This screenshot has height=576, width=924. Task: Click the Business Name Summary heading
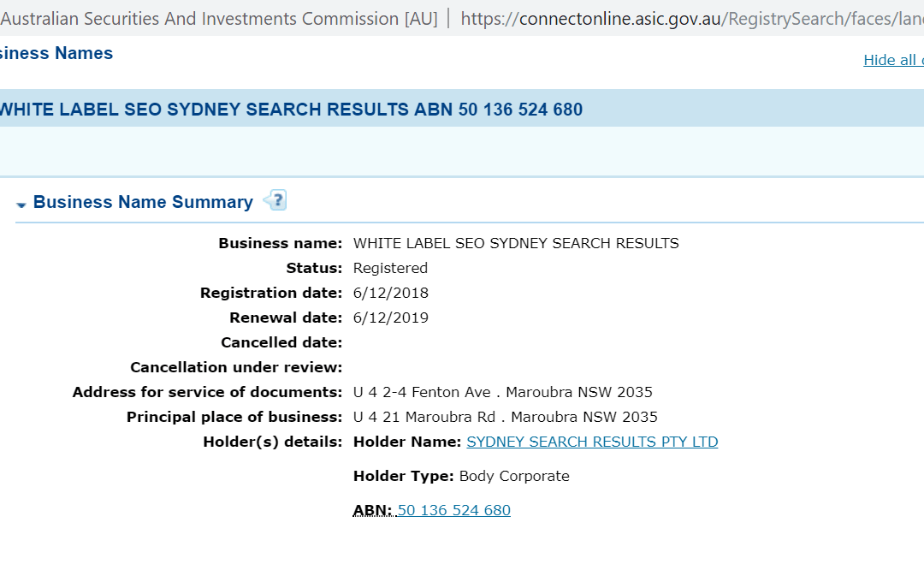(x=143, y=202)
